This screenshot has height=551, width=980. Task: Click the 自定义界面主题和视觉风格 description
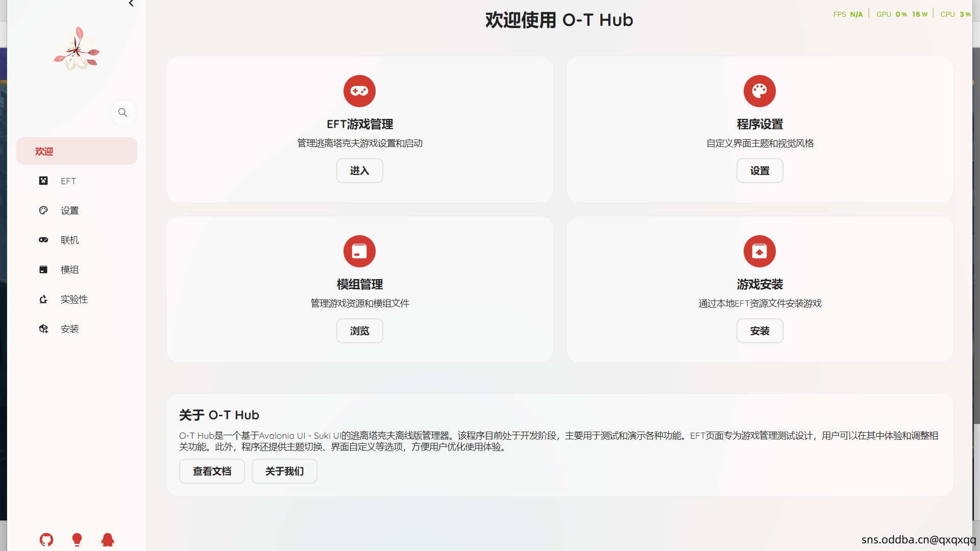759,143
